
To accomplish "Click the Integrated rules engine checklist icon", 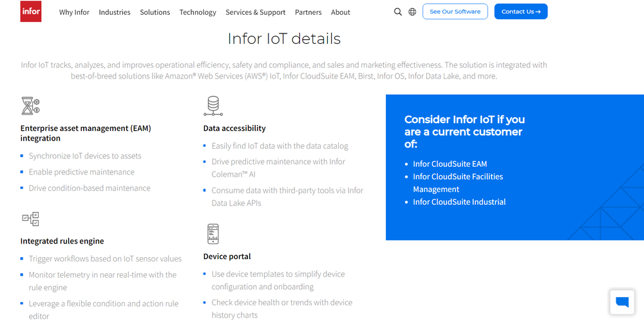I will point(30,218).
